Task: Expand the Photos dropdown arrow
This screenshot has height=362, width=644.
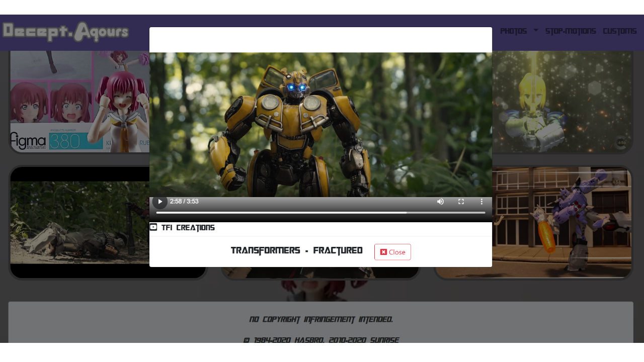Action: (x=536, y=30)
